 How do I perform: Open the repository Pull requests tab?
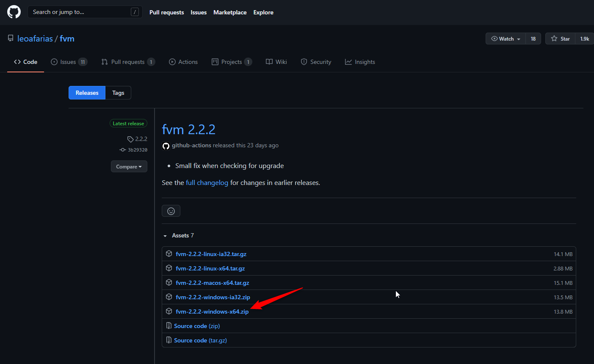[128, 62]
